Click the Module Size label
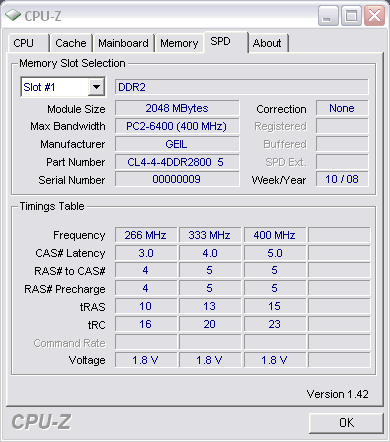The width and height of the screenshot is (390, 442). click(x=76, y=109)
